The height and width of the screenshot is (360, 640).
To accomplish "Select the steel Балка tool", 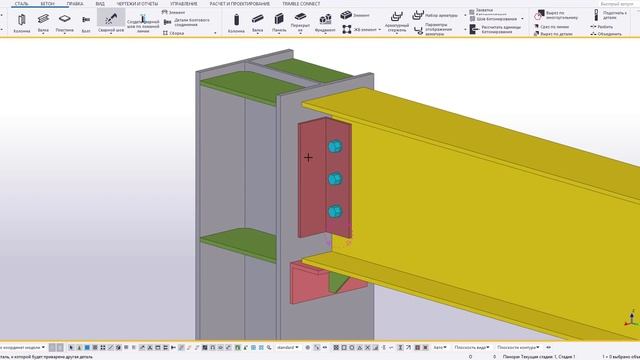I will tap(43, 21).
